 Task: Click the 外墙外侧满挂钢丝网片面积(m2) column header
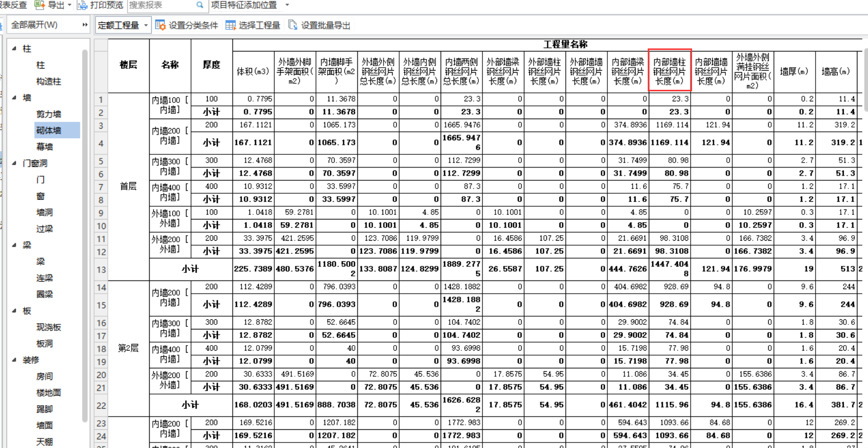(x=752, y=71)
